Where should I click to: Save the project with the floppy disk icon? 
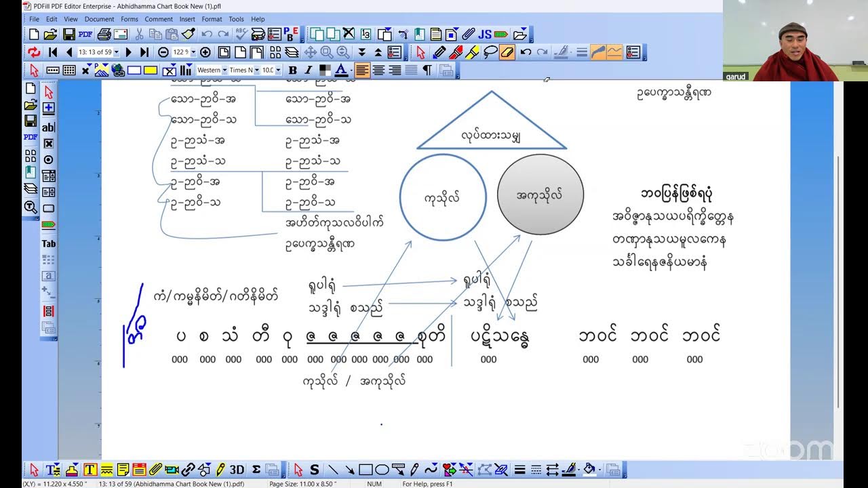pos(68,34)
